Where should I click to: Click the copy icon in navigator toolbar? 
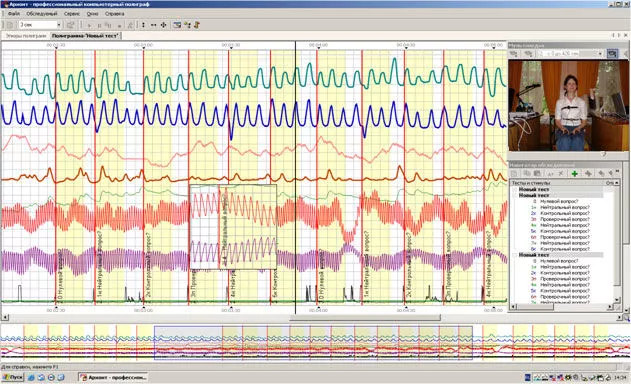click(526, 173)
